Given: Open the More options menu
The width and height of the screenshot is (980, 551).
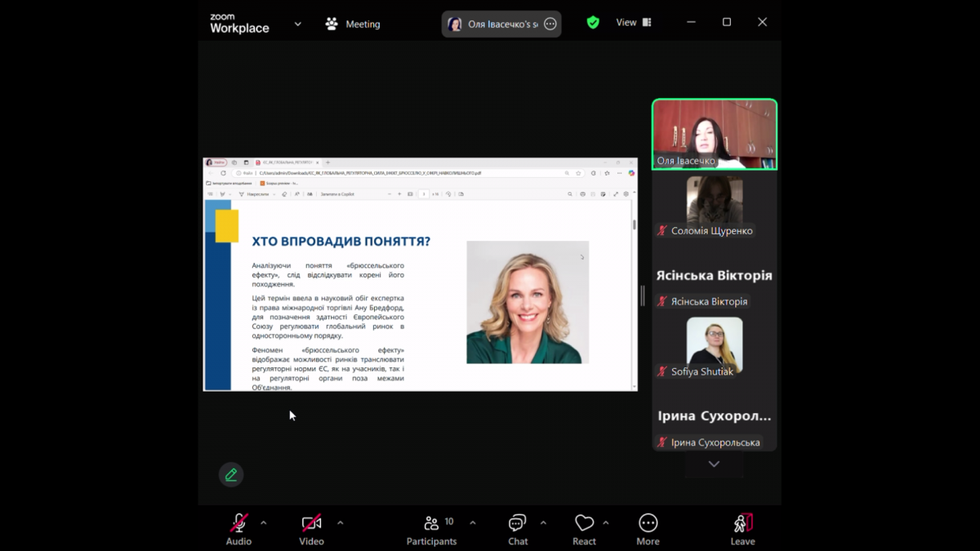Looking at the screenshot, I should [x=648, y=529].
